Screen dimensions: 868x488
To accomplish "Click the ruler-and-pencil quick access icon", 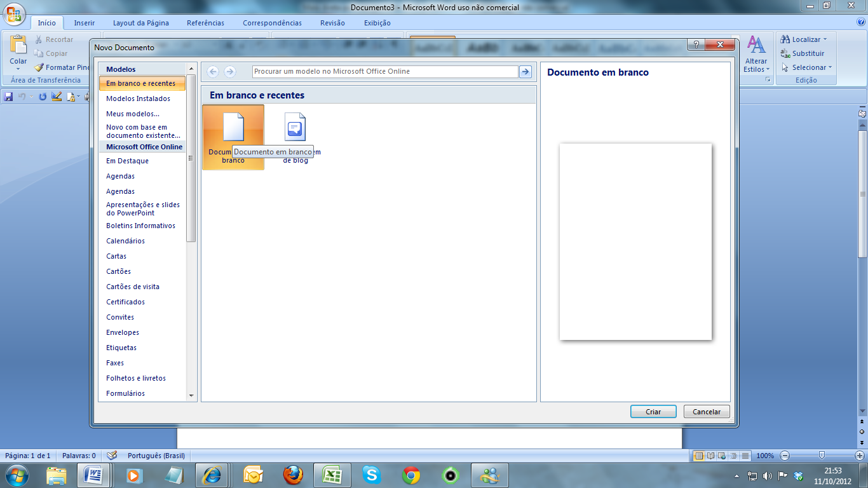I will [57, 97].
